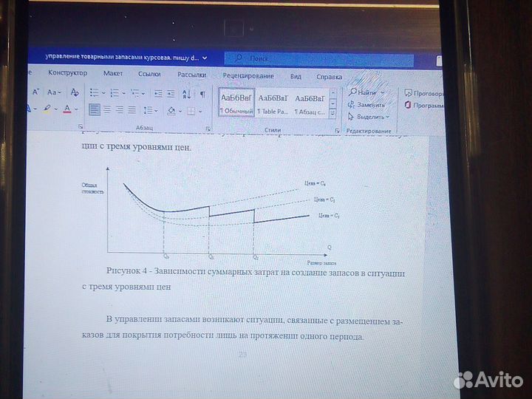The image size is (532, 399).
Task: Apply numbered list formatting
Action: pos(115,93)
